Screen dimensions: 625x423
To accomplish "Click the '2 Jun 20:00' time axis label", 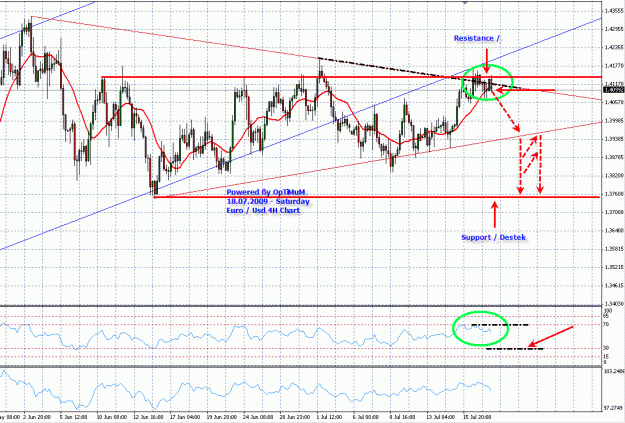I will [37, 417].
